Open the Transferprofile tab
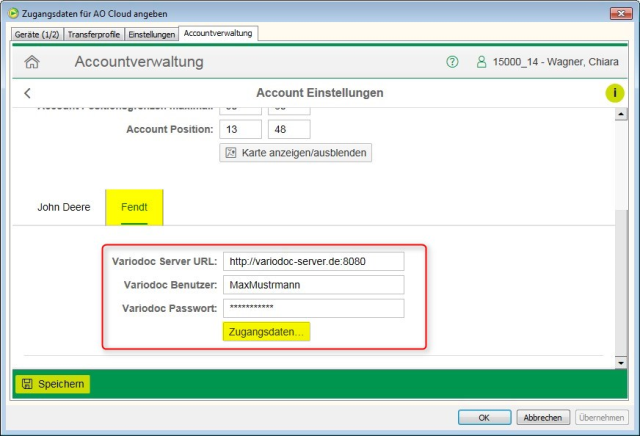Viewport: 640px width, 436px height. point(95,34)
